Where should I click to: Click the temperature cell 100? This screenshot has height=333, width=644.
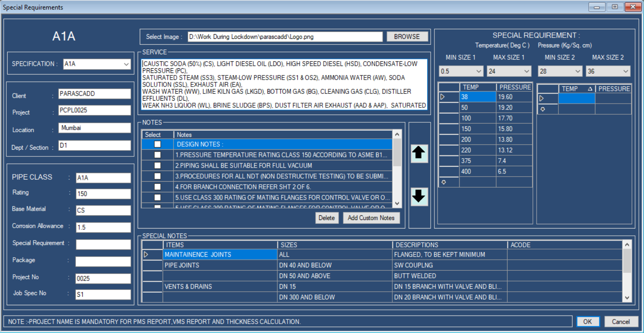[477, 119]
